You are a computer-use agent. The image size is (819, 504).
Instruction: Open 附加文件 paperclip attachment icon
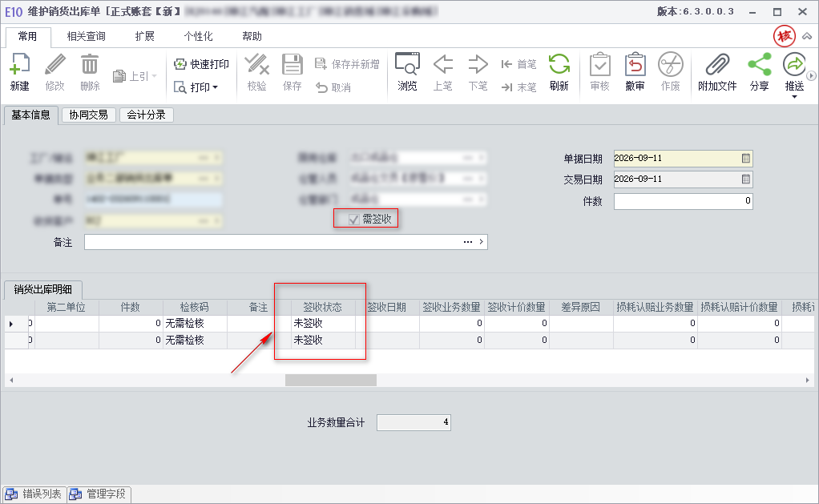point(718,65)
